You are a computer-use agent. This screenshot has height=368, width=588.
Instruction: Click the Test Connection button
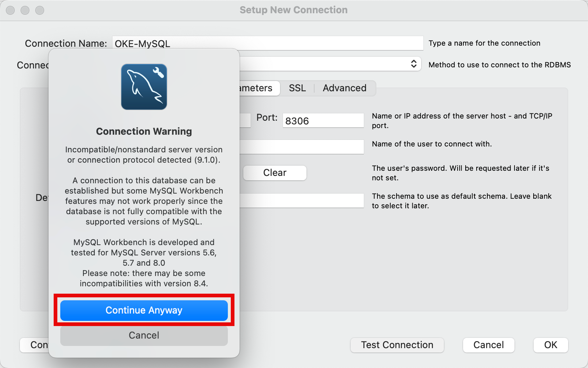click(x=397, y=345)
